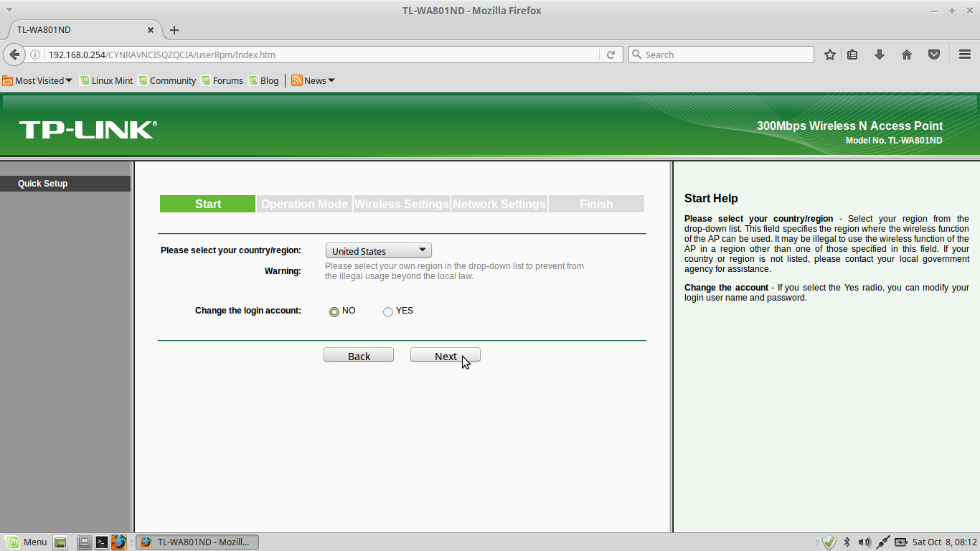Screen dimensions: 980x551
Task: Click the 'Warning:' label
Action: 283,271
